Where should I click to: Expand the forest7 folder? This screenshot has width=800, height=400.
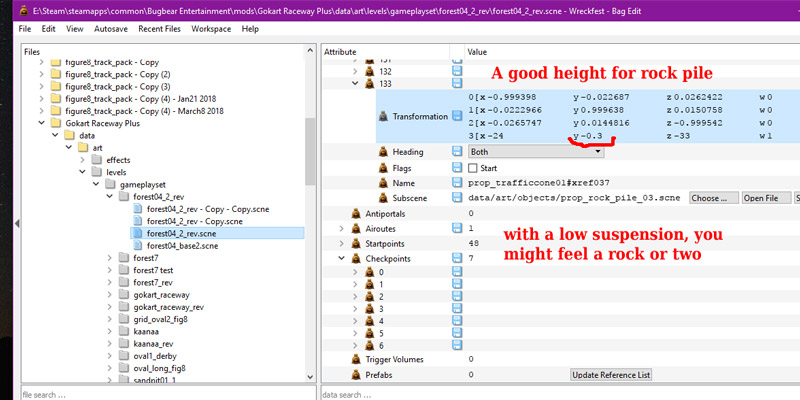coord(110,258)
